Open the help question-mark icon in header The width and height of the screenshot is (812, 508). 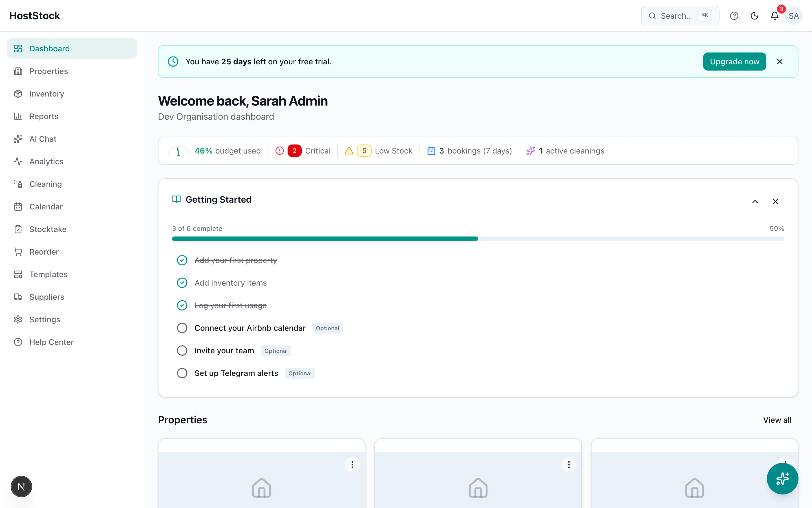pyautogui.click(x=734, y=16)
